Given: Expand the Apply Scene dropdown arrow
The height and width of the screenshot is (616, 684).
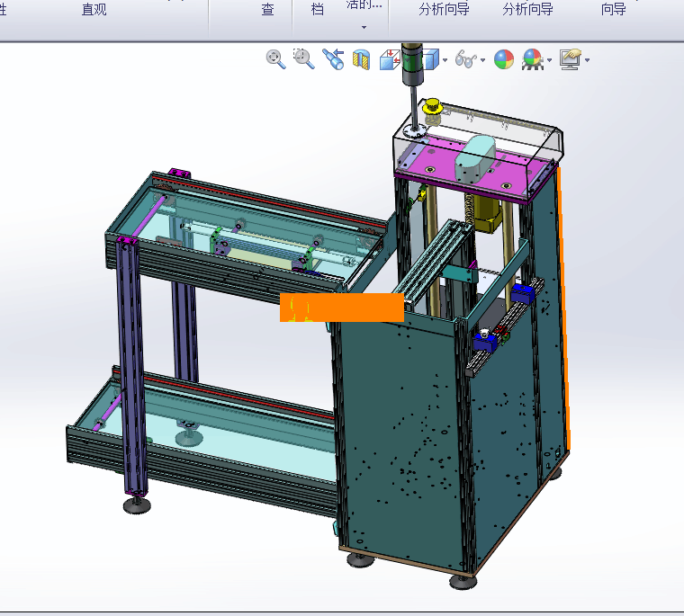Looking at the screenshot, I should (x=548, y=61).
